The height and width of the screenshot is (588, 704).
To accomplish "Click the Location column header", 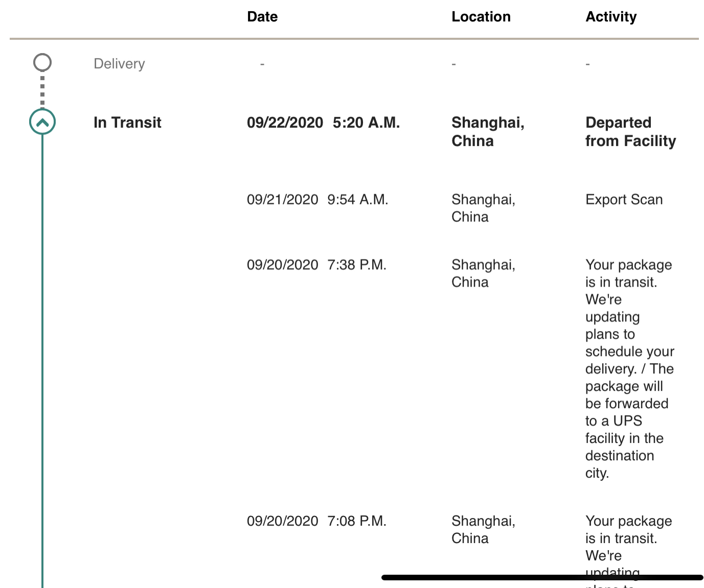I will 481,17.
